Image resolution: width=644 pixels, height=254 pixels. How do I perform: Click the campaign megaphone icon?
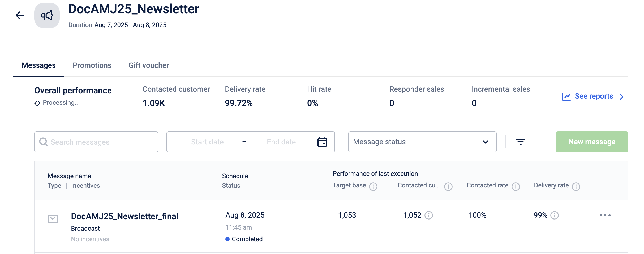point(47,15)
